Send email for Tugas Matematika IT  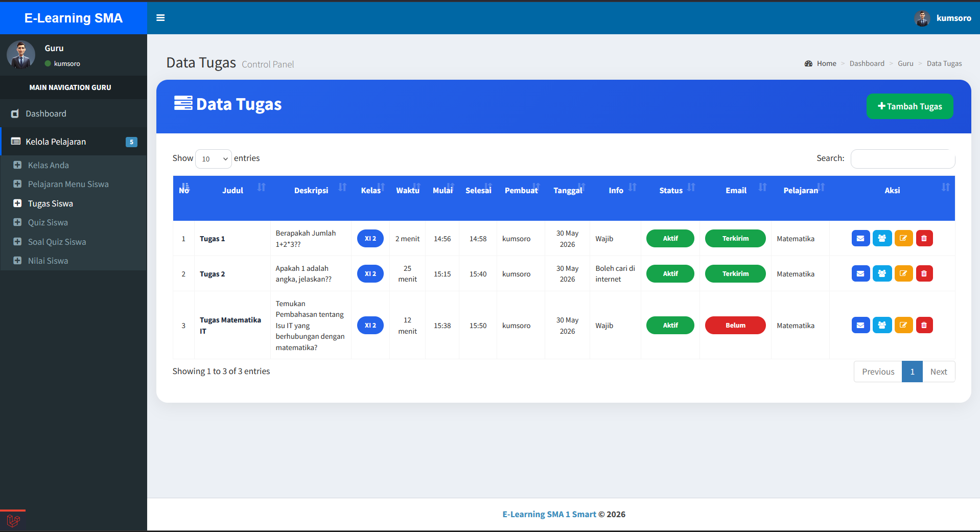(x=860, y=325)
